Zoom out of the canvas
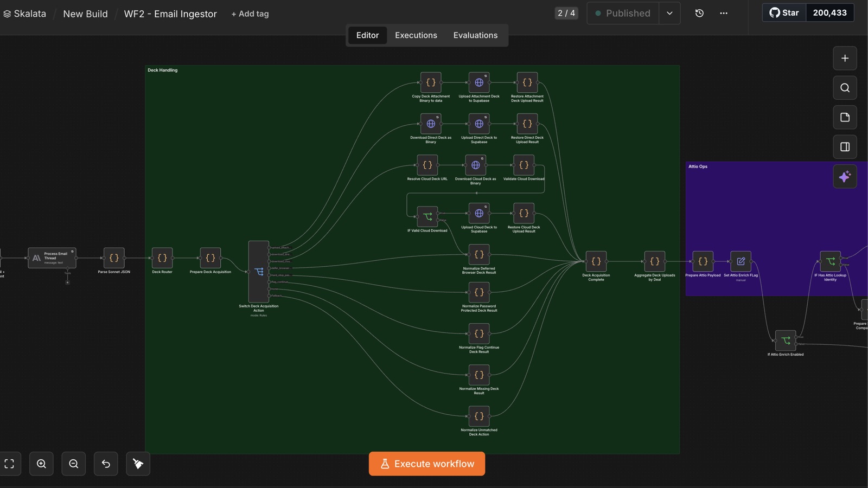Image resolution: width=868 pixels, height=488 pixels. click(x=74, y=464)
